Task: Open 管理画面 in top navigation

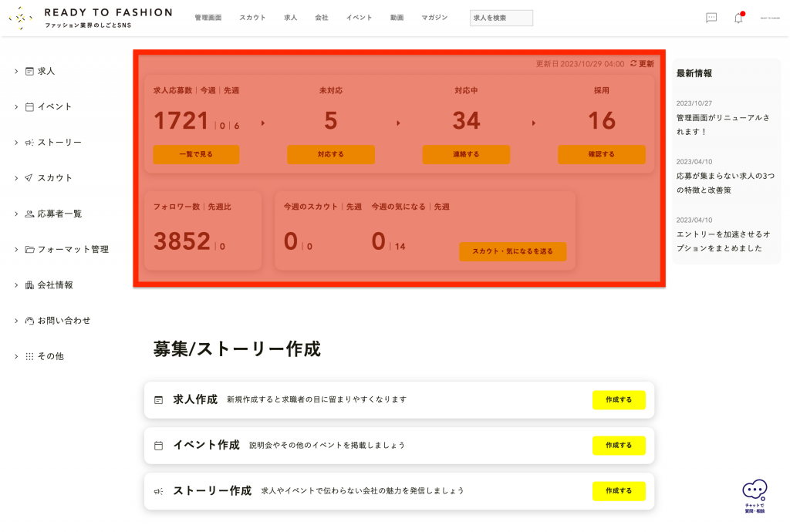Action: coord(208,18)
